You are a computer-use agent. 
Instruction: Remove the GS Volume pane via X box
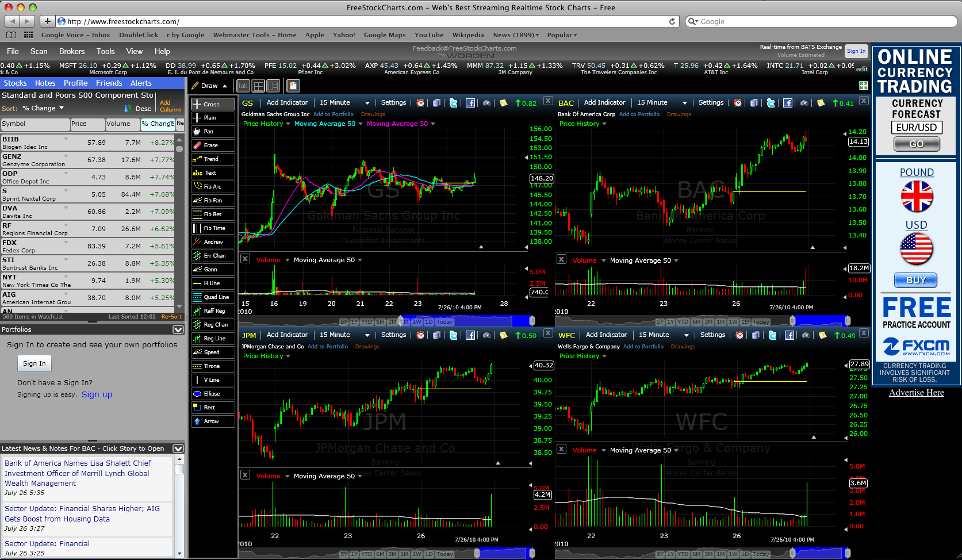pos(245,259)
